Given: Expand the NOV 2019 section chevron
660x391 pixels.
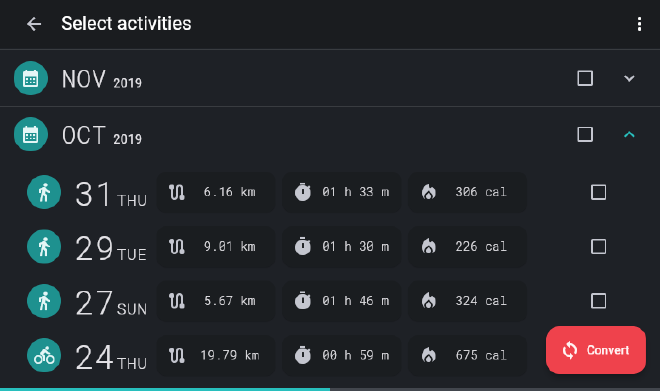Looking at the screenshot, I should 629,78.
